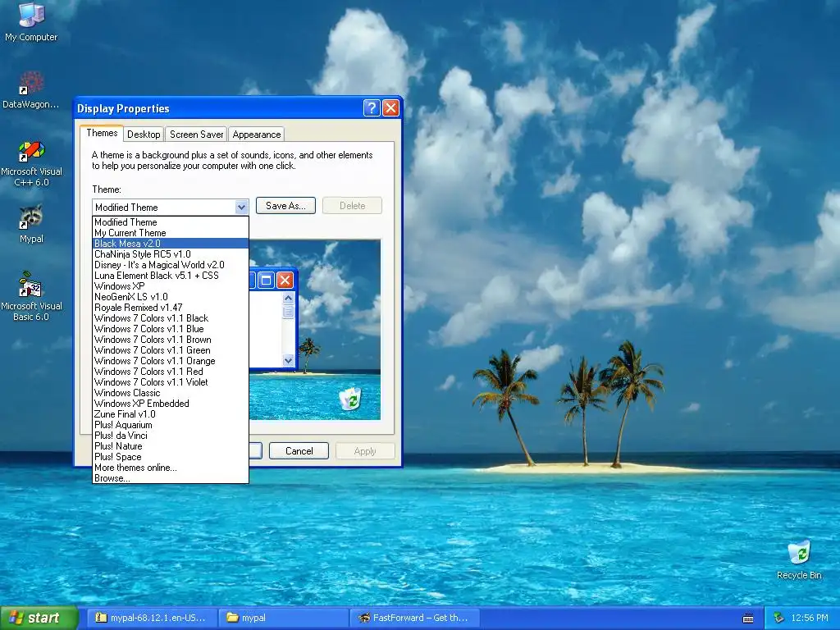
Task: Select Windows 7 Colors v1.1 Blue
Action: tap(171, 329)
